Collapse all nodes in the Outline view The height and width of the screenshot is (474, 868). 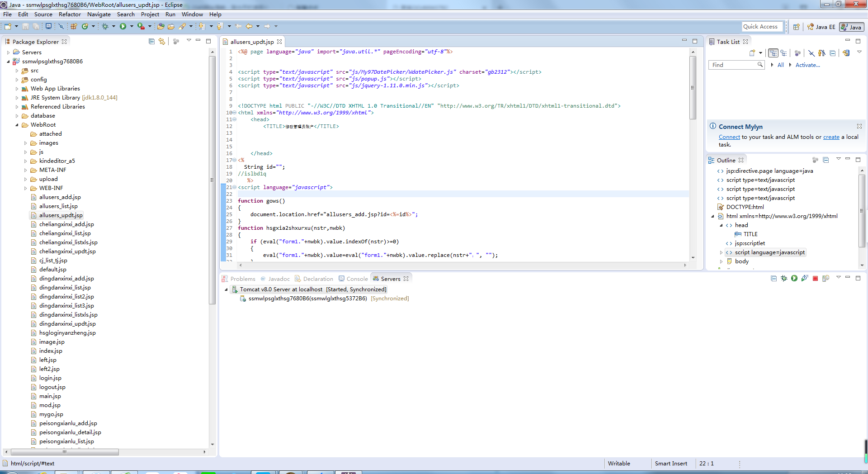pyautogui.click(x=826, y=160)
